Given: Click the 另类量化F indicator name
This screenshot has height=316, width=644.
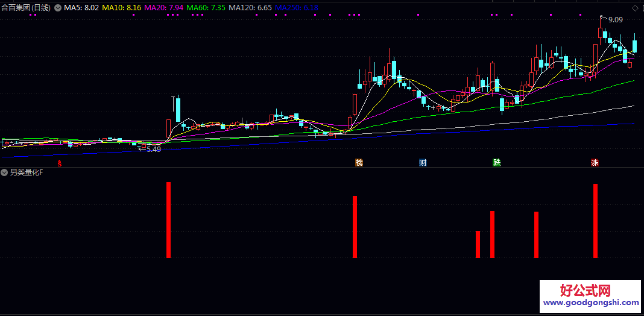Looking at the screenshot, I should pyautogui.click(x=27, y=172).
